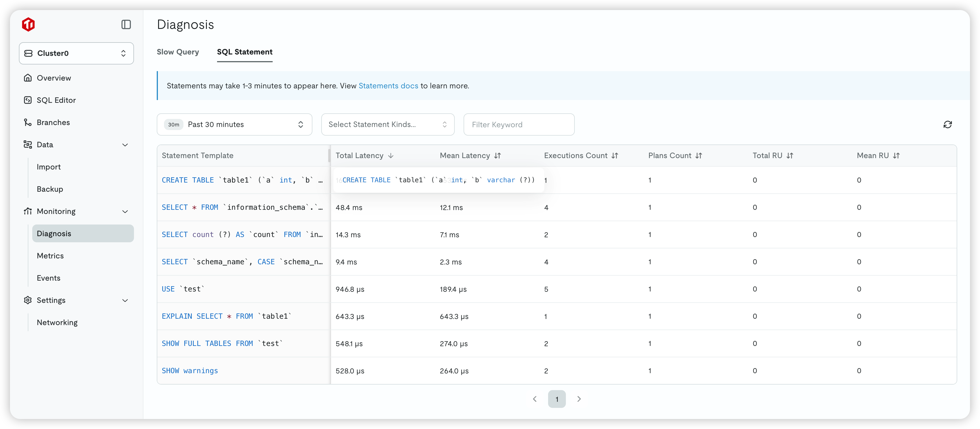Open Cluster0 cluster selector dropdown
The width and height of the screenshot is (980, 429).
pos(76,53)
